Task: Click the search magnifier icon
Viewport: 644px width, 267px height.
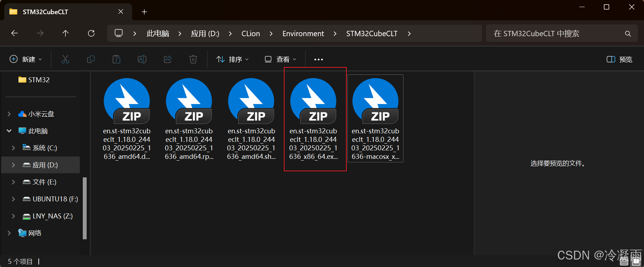Action: pos(628,34)
